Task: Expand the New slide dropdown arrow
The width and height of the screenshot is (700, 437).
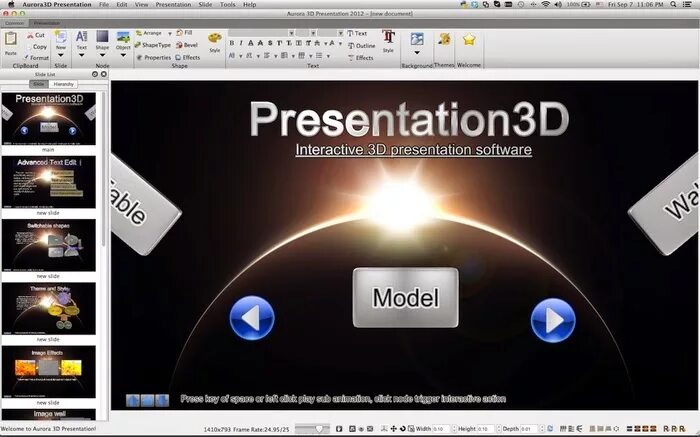Action: click(x=61, y=55)
